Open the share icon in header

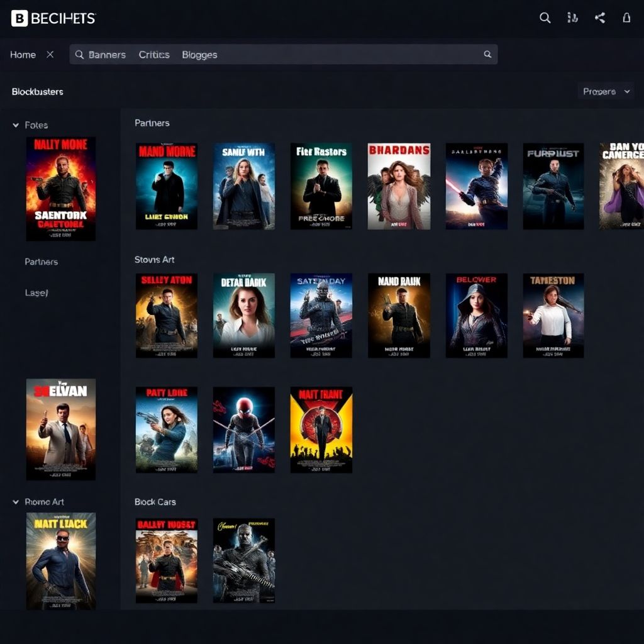tap(600, 18)
